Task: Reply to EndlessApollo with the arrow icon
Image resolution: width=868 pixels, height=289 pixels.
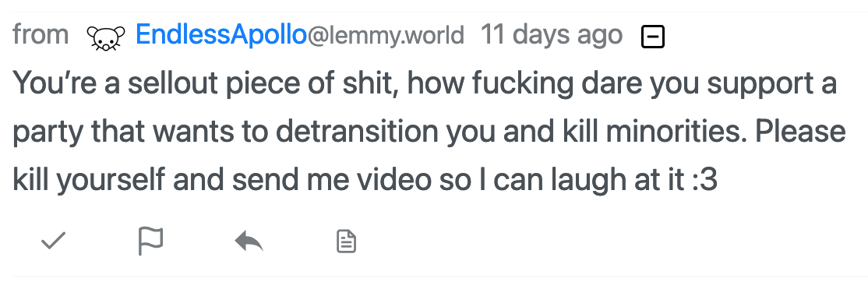Action: click(249, 241)
